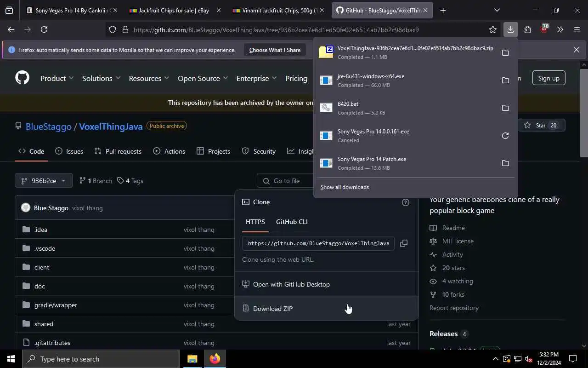Image resolution: width=588 pixels, height=368 pixels.
Task: Click Download ZIP
Action: point(326,309)
